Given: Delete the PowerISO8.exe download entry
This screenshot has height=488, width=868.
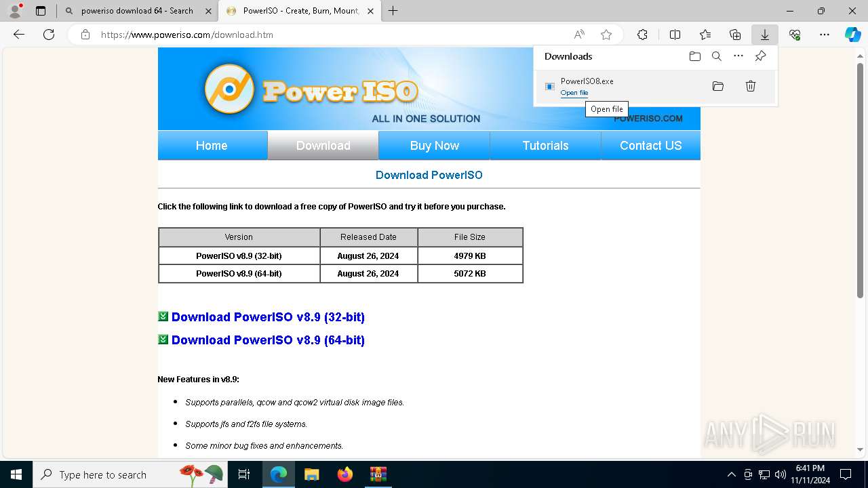Looking at the screenshot, I should tap(751, 86).
